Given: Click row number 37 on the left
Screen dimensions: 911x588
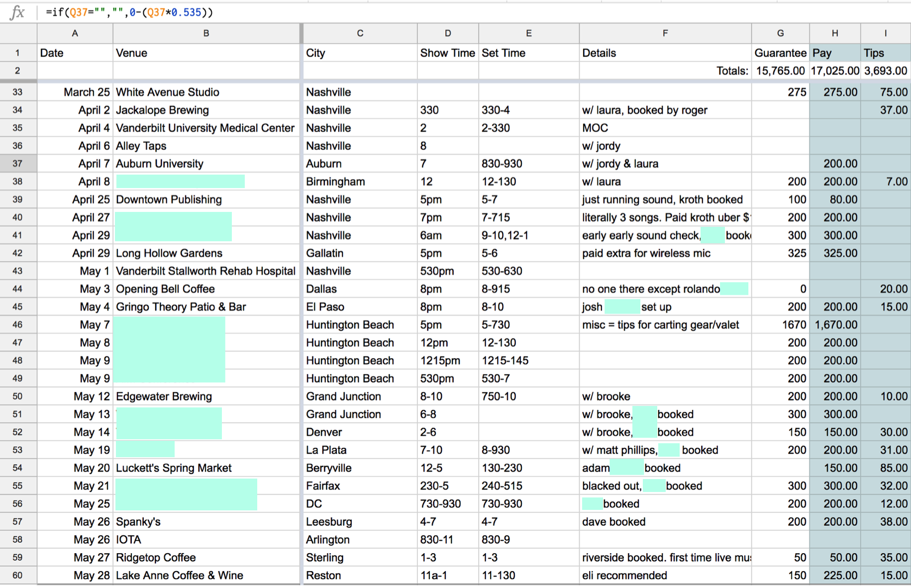Looking at the screenshot, I should pos(18,163).
